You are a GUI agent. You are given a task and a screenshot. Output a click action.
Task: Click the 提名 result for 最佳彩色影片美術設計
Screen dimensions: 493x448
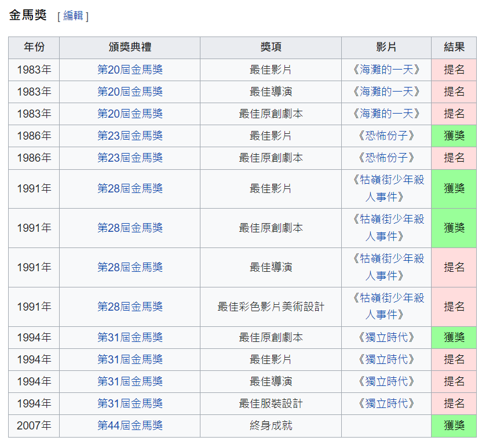pyautogui.click(x=454, y=307)
